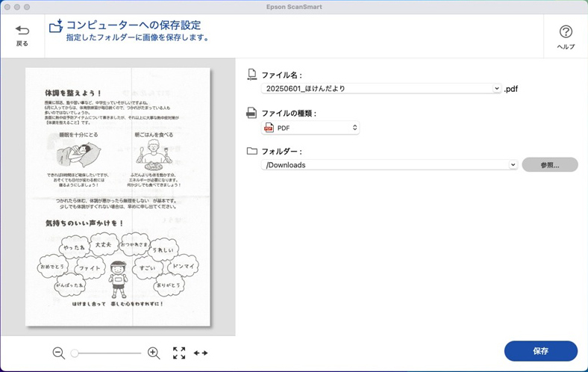Click the scanned page preview thumbnail
This screenshot has width=588, height=372.
click(118, 196)
